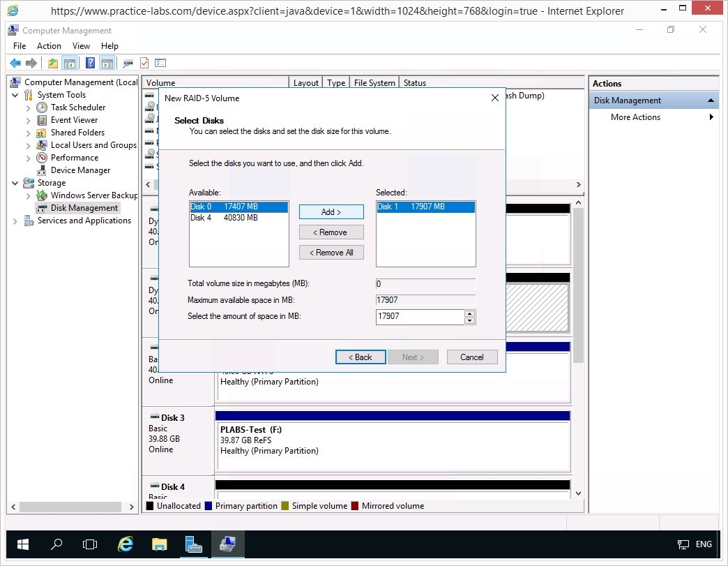This screenshot has height=566, width=728.
Task: Click the < Remove All button
Action: point(331,253)
